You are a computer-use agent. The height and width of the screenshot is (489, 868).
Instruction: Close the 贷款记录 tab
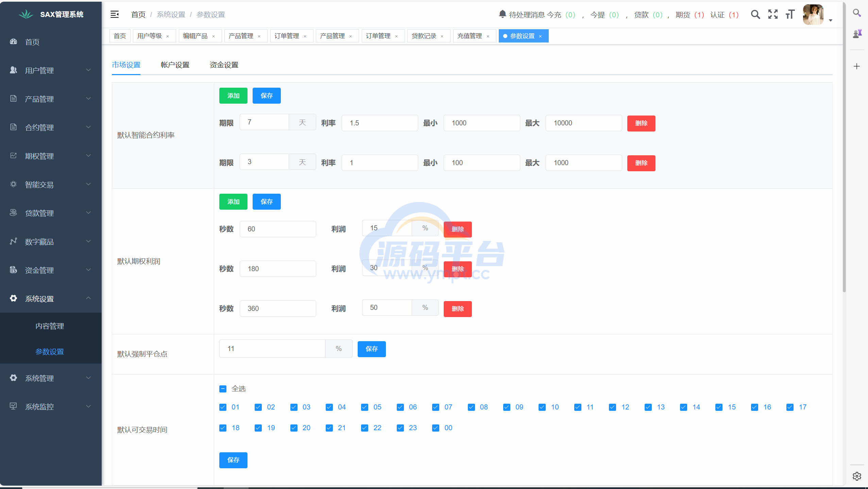click(442, 36)
